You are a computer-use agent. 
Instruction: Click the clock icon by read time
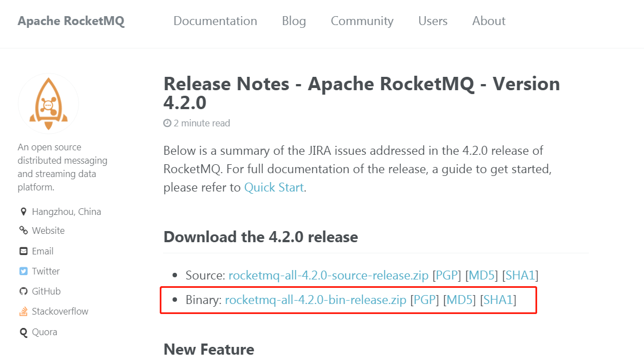point(167,123)
